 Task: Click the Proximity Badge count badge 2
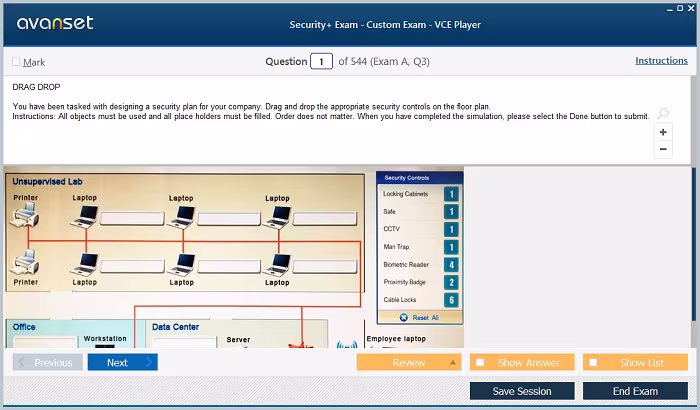tap(451, 282)
